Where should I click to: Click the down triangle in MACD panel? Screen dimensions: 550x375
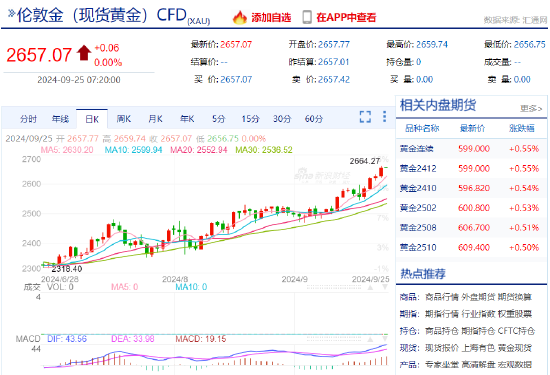(x=385, y=339)
